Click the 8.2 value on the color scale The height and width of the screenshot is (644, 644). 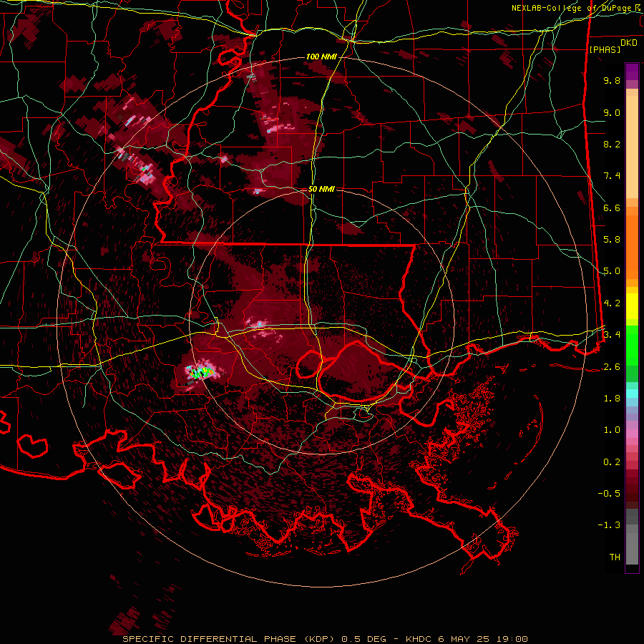[612, 144]
